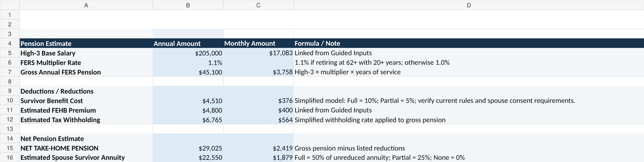
Task: Select 'Estimated Spouse Survivor Annuity' label cell
Action: click(86, 157)
